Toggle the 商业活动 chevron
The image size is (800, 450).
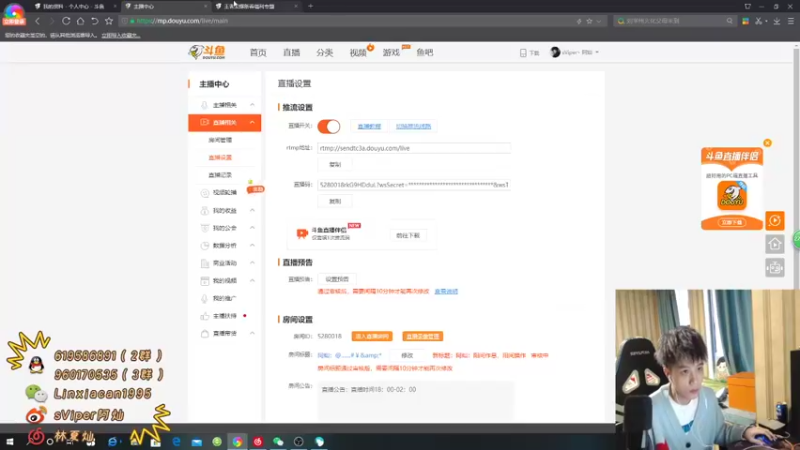pos(252,263)
